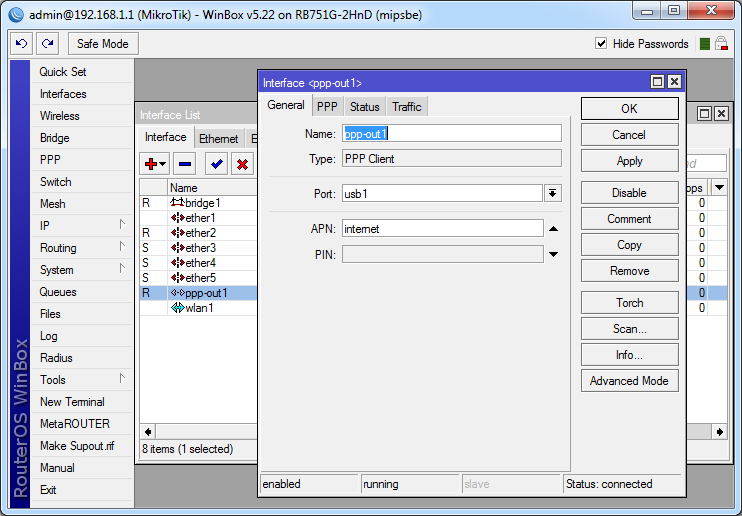Click the right scroll arrow in Interface List
Screen dimensions: 742x516
(720, 432)
